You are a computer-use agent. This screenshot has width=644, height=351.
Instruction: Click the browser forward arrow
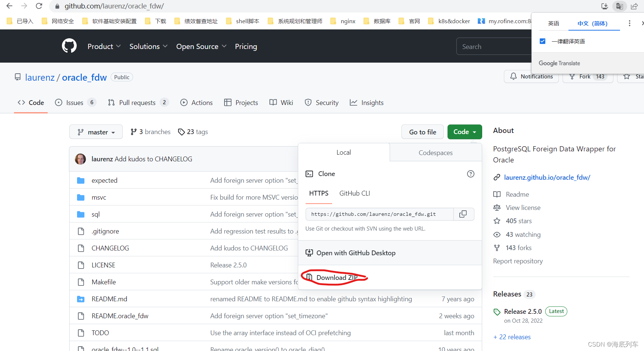24,6
